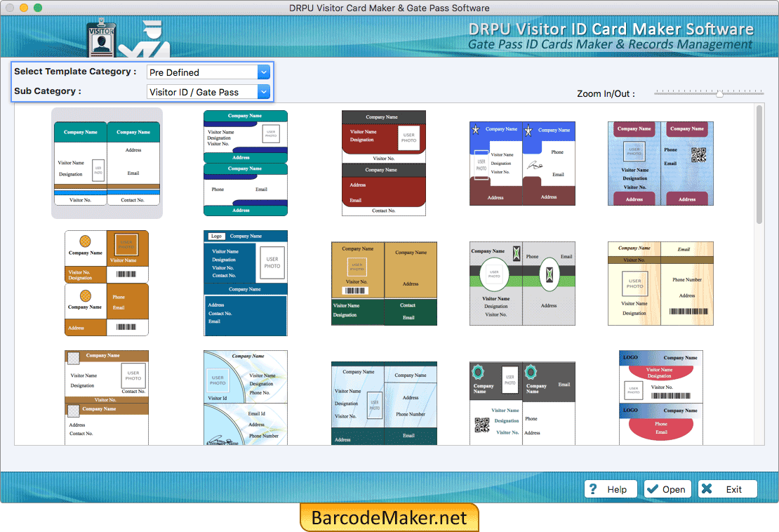Choose the gray template with teal gear emblem
This screenshot has height=532, width=779.
point(522,403)
